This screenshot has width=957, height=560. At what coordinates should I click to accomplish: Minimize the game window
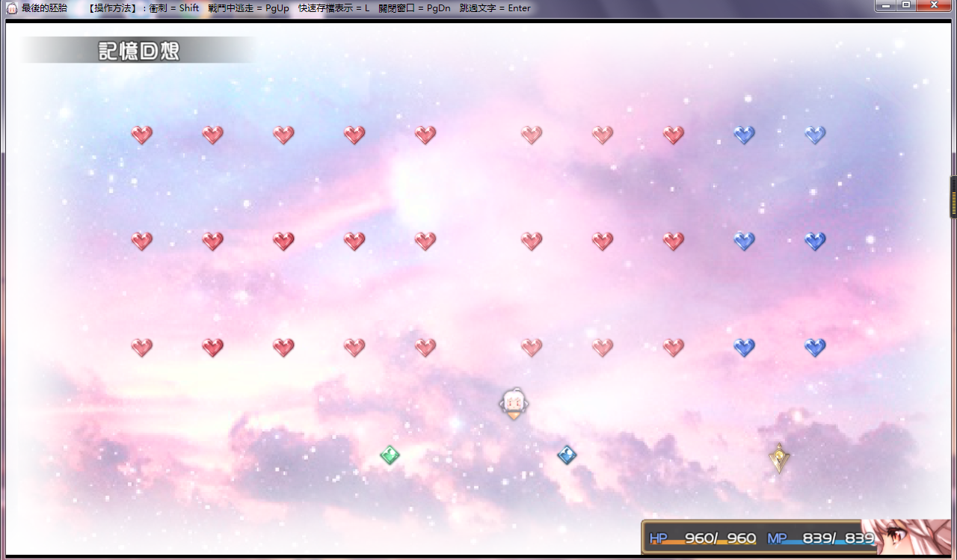tap(886, 5)
